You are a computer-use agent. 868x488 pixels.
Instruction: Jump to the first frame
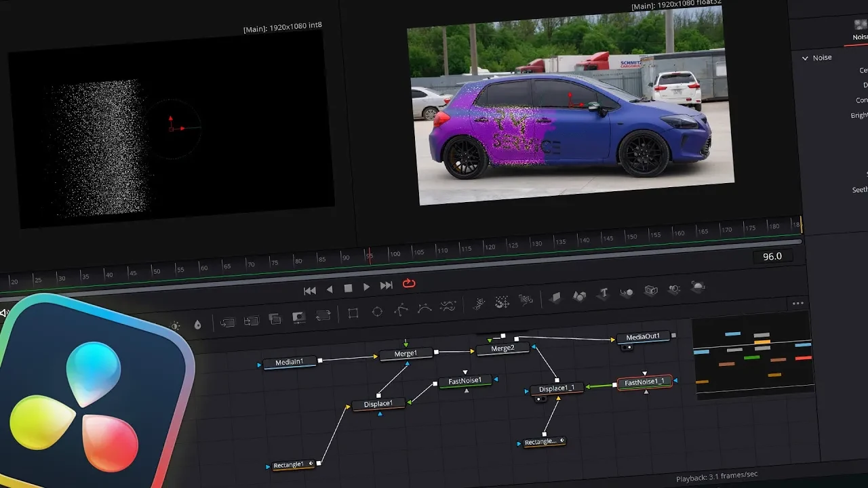[310, 290]
